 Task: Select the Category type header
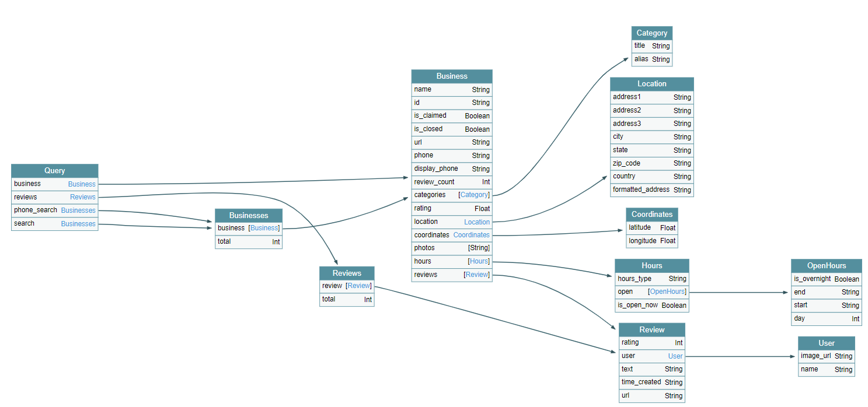point(652,33)
